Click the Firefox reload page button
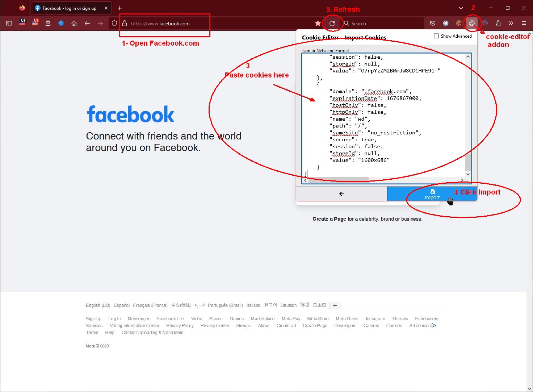This screenshot has height=392, width=533. pyautogui.click(x=332, y=24)
